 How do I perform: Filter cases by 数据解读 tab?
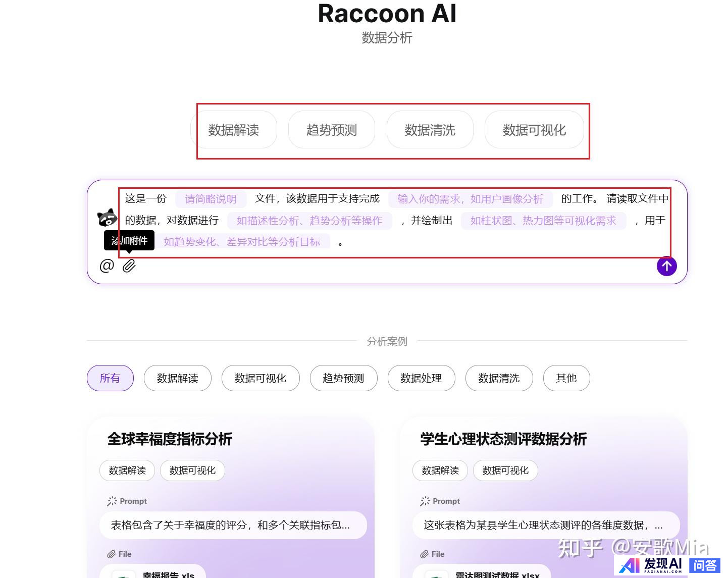click(177, 378)
